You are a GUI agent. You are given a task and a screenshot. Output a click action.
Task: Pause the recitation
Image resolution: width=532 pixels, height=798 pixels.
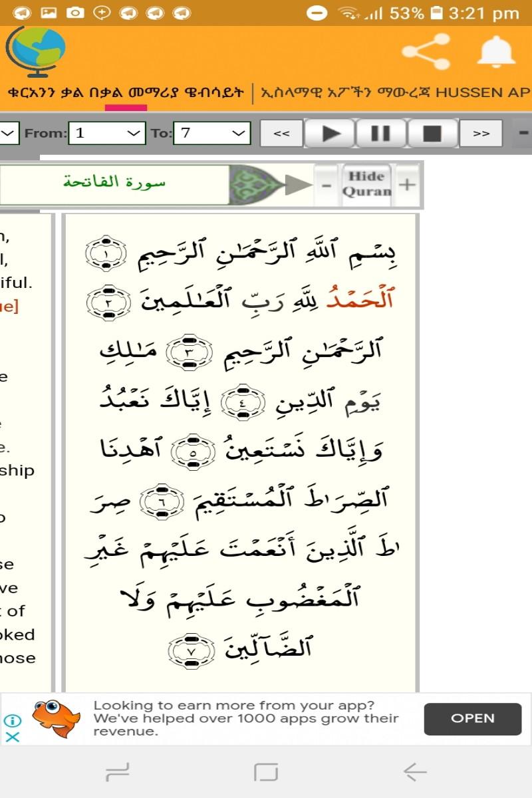(380, 133)
